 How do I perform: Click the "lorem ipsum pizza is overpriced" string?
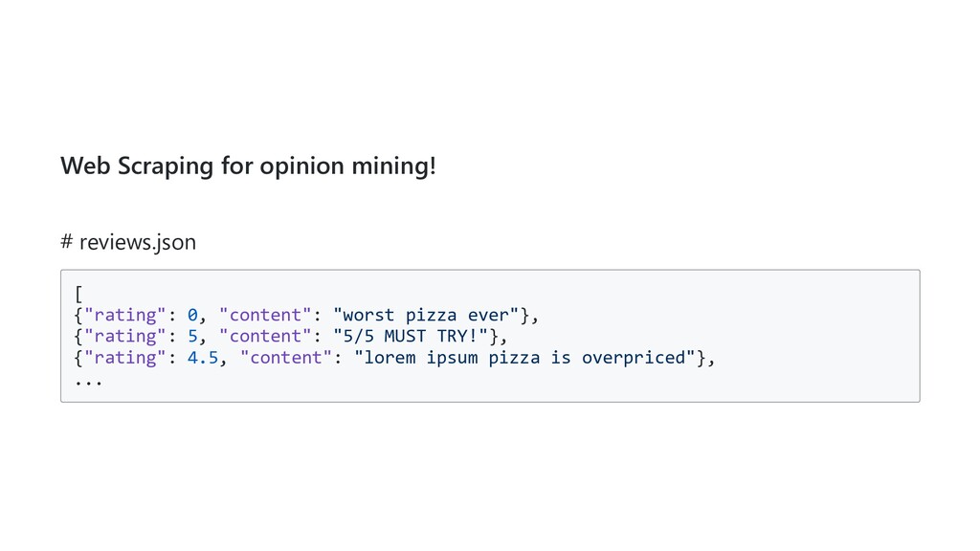point(524,357)
